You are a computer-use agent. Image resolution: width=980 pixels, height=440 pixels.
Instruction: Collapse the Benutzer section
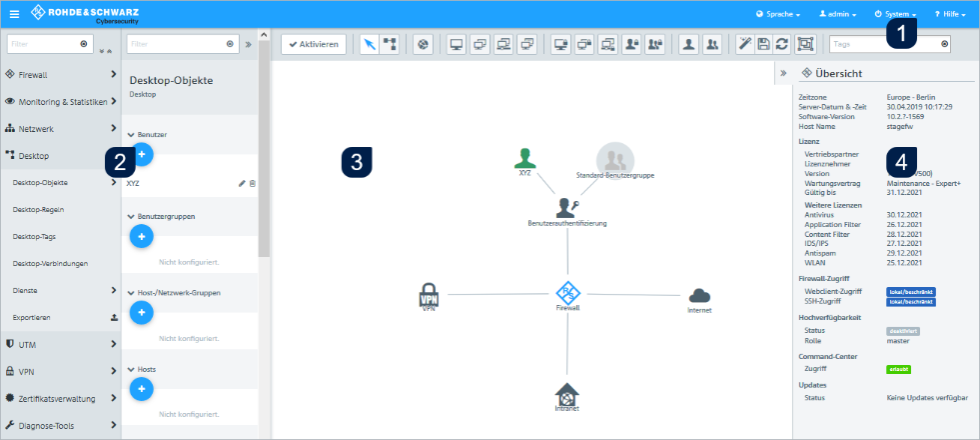(131, 133)
